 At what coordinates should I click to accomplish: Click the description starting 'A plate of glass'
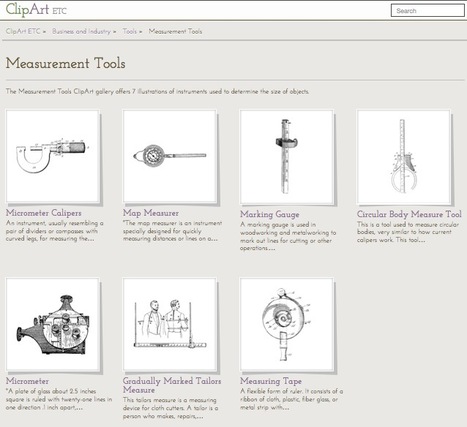59,399
